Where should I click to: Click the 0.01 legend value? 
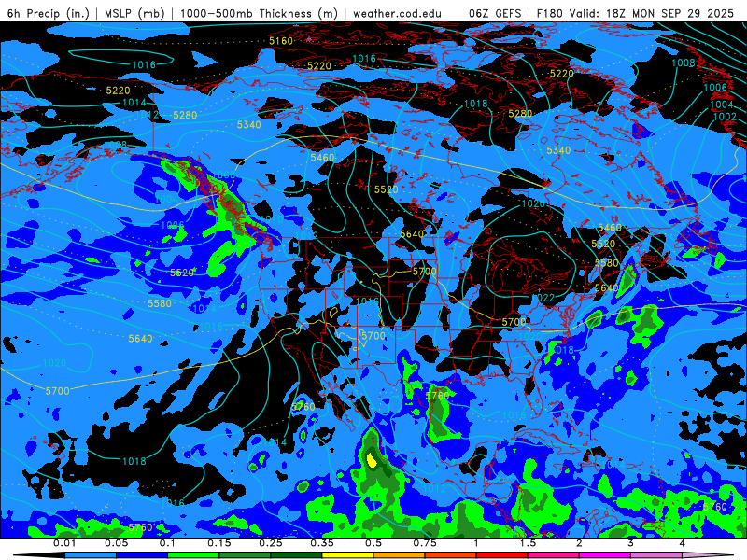coord(64,543)
